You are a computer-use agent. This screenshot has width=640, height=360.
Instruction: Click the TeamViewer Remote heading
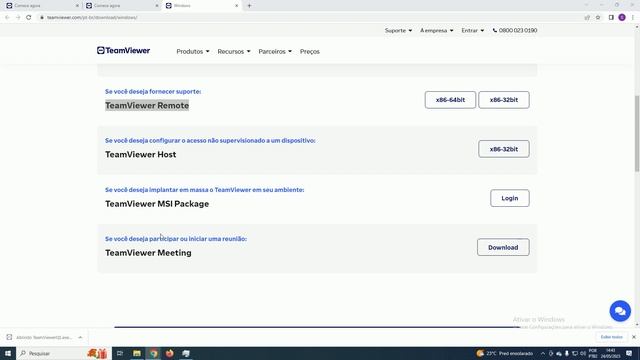(x=147, y=105)
